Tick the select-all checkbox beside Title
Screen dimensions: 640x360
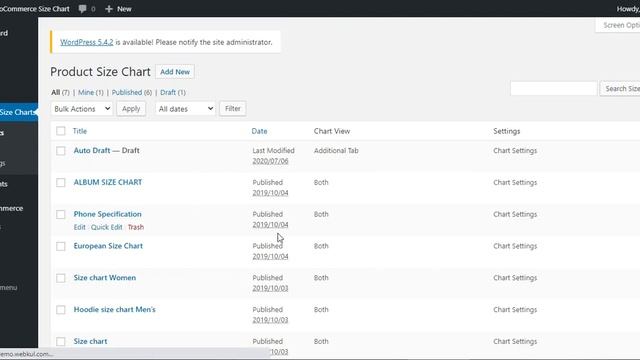pos(61,131)
